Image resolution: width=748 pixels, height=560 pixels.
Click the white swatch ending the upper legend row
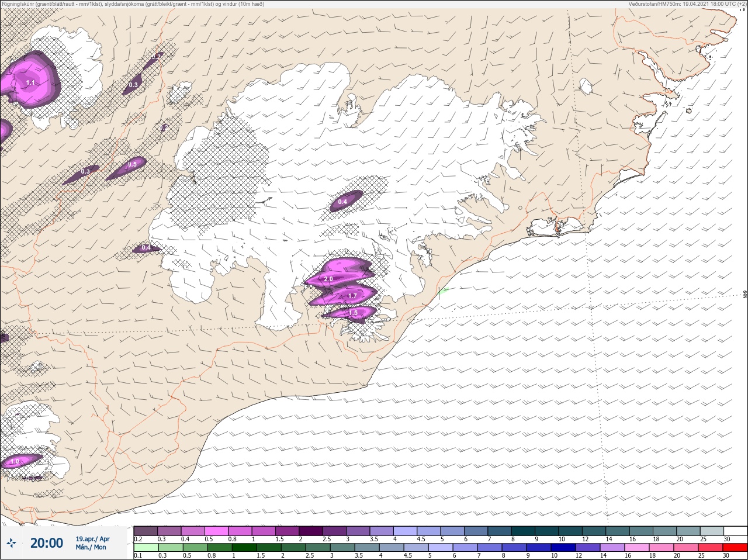click(735, 531)
